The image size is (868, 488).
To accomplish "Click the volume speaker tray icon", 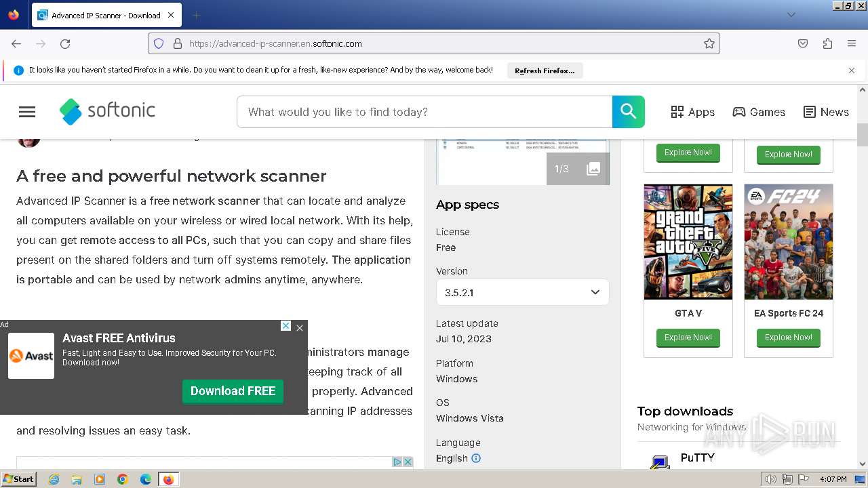I will [x=771, y=479].
